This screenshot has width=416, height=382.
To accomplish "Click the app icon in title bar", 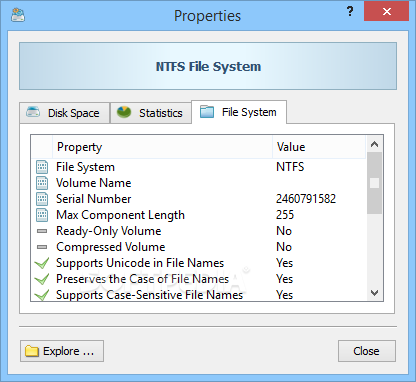I will tap(18, 15).
